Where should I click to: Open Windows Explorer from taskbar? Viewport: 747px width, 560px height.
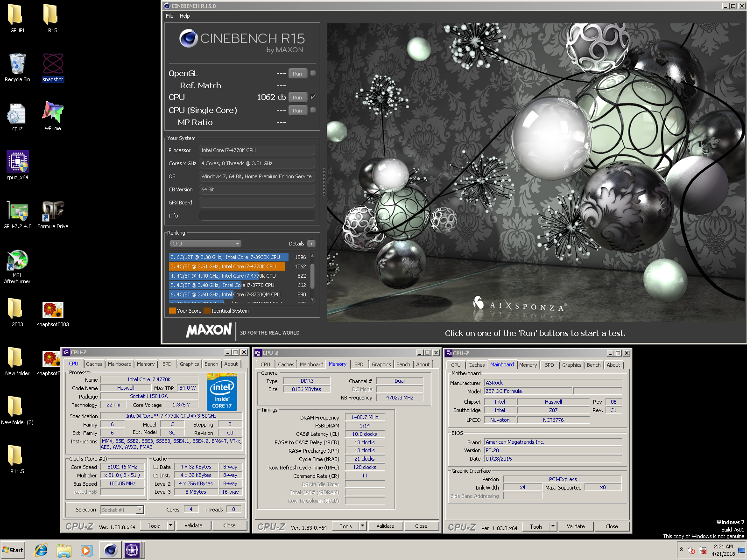[63, 551]
